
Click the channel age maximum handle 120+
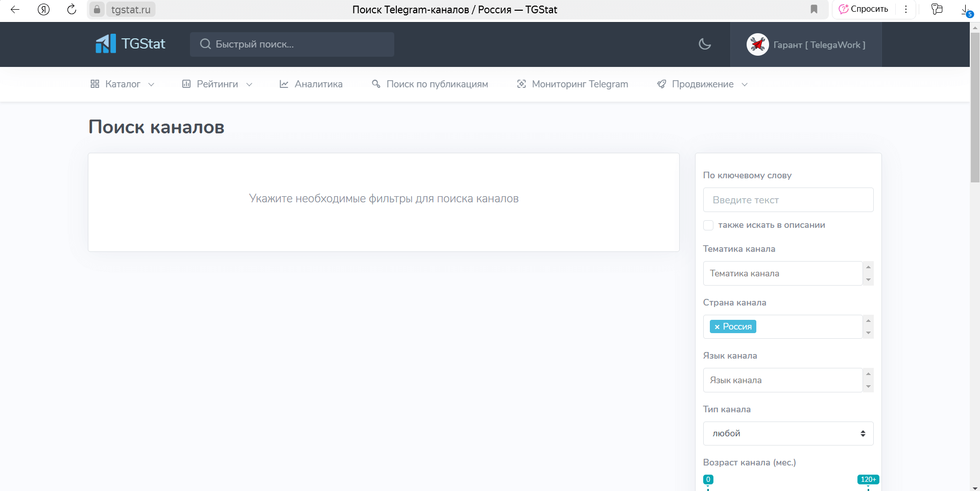pyautogui.click(x=868, y=480)
